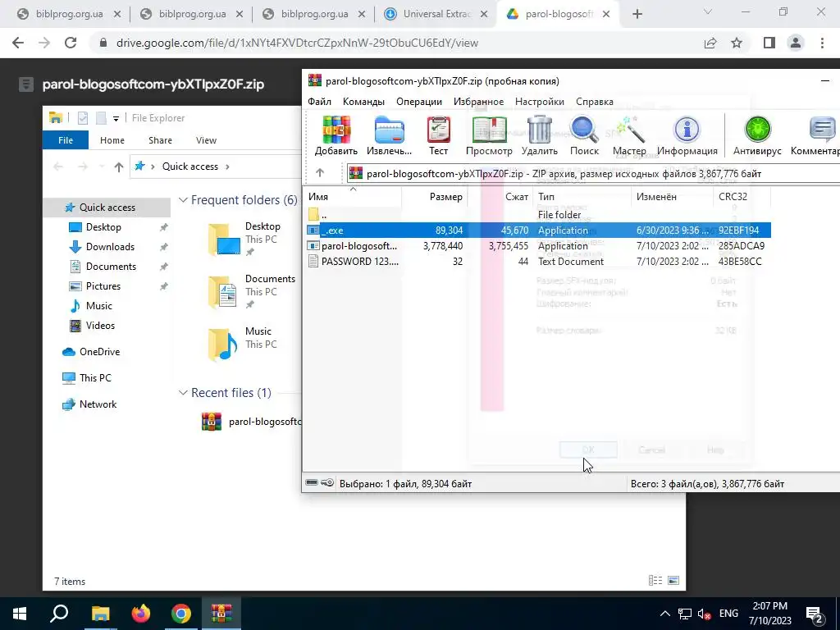Screen dimensions: 840x630
Task: Click the drive icon in WinRAR status bar
Action: tap(312, 482)
